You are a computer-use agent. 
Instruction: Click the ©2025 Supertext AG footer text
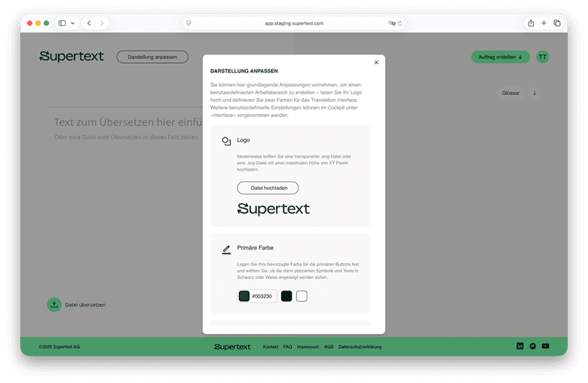coord(60,347)
